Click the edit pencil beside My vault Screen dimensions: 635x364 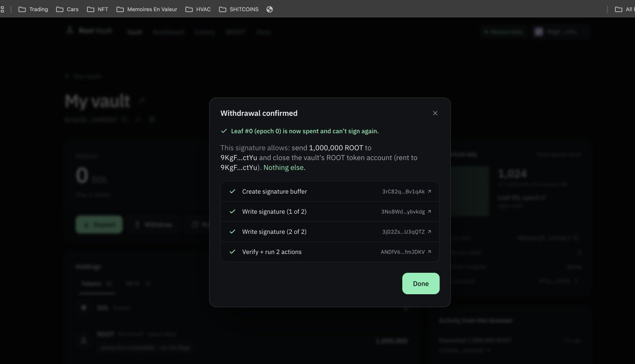tap(142, 101)
